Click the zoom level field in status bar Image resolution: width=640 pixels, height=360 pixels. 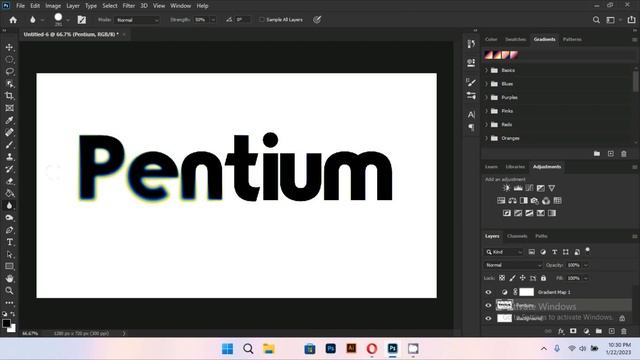point(30,333)
